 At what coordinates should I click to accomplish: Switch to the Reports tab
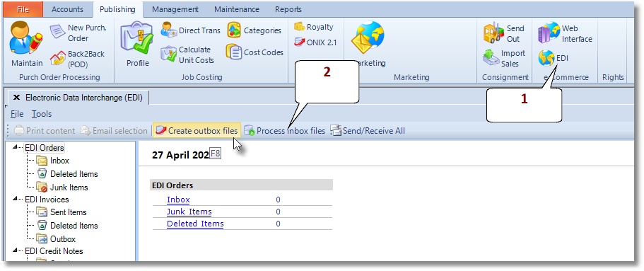point(288,9)
